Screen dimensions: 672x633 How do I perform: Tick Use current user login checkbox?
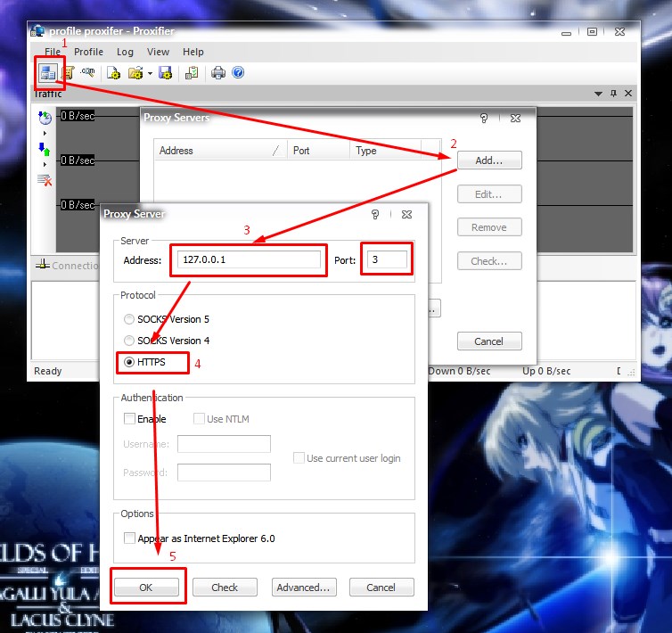coord(299,457)
